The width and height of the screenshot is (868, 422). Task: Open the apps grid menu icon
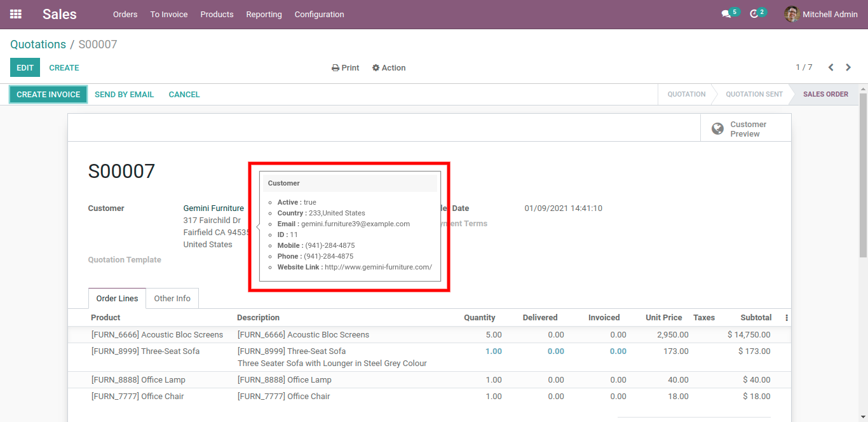(x=16, y=14)
